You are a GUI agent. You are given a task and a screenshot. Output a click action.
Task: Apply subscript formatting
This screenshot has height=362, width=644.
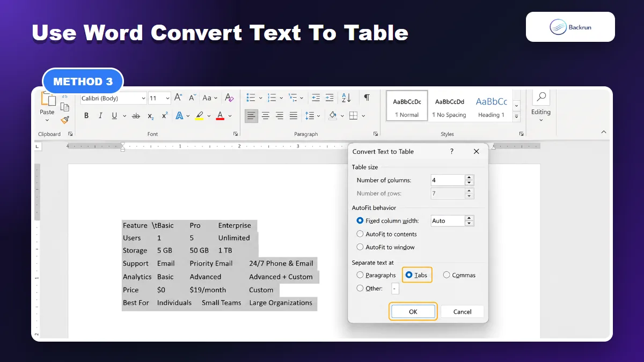point(151,116)
